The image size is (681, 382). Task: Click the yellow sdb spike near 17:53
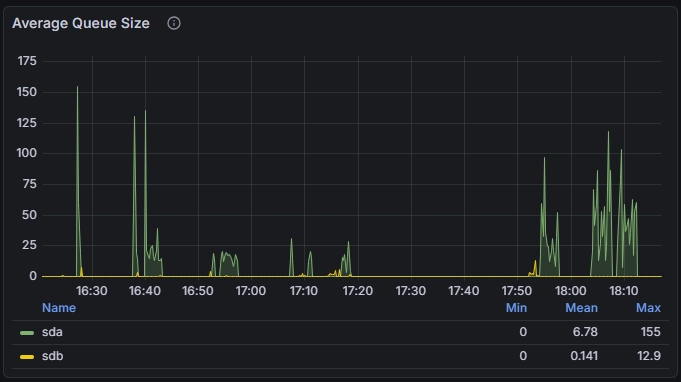coord(535,262)
